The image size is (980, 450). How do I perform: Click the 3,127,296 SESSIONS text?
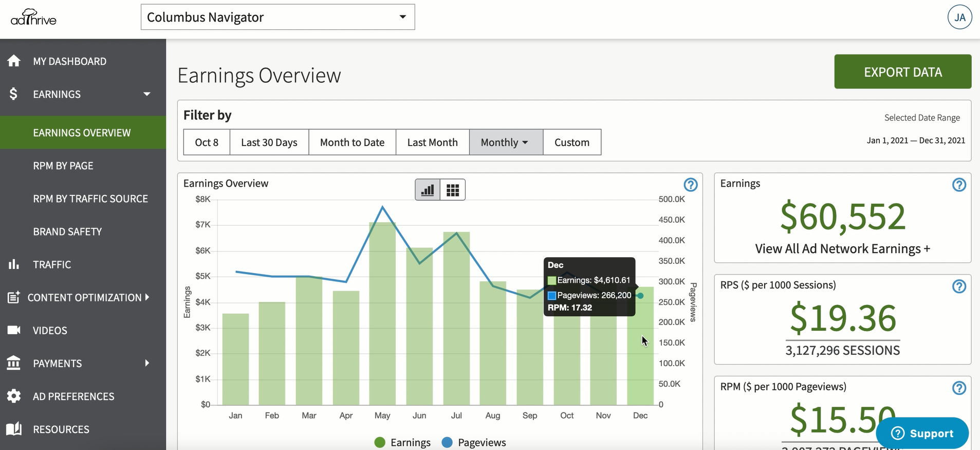coord(842,350)
